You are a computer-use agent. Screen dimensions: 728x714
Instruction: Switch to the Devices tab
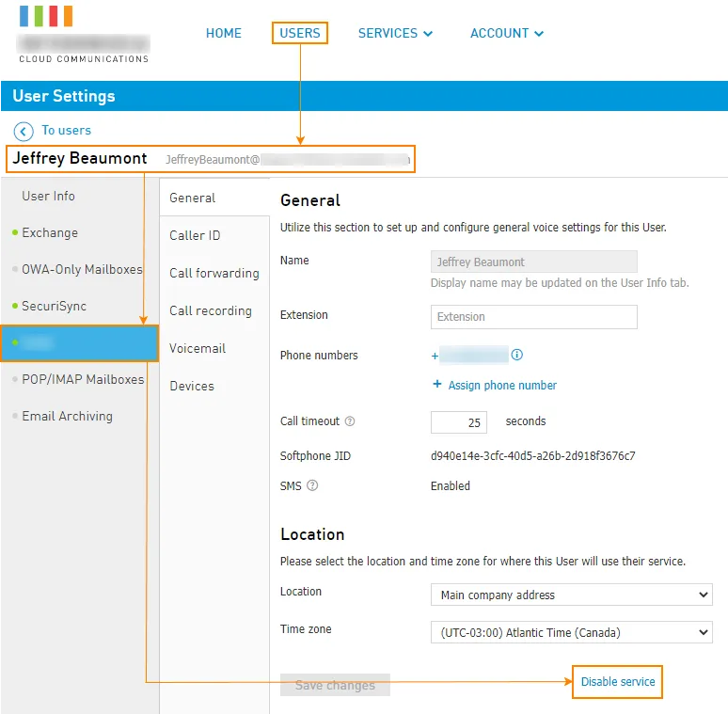tap(192, 387)
